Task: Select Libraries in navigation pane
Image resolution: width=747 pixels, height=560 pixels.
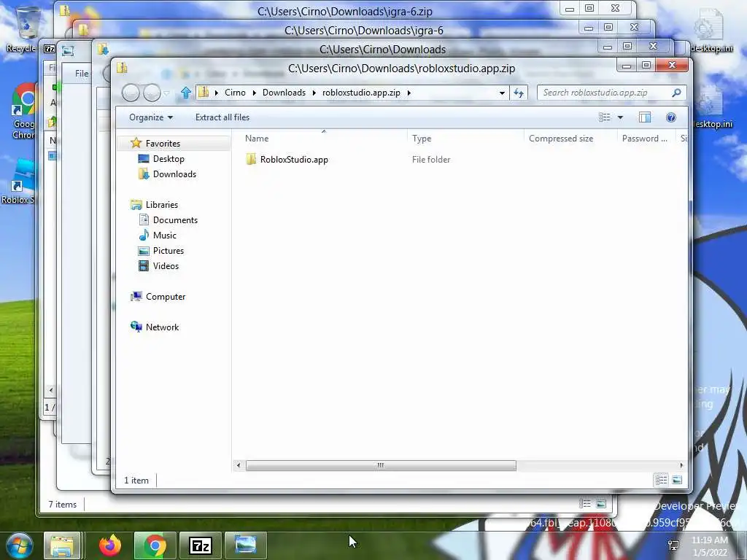Action: [161, 205]
